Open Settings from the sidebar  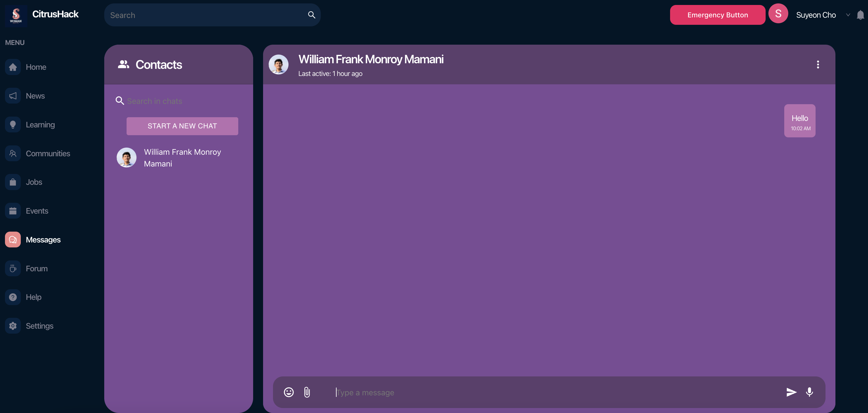[x=39, y=326]
